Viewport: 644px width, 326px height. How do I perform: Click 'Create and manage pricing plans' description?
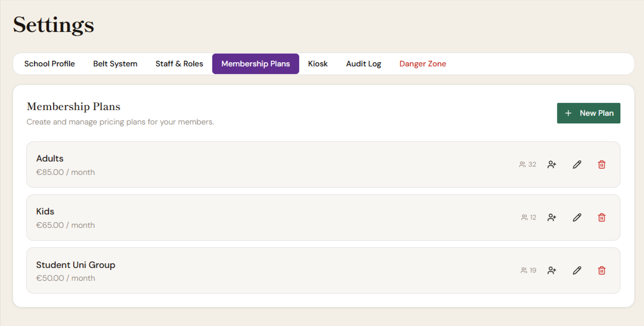pyautogui.click(x=120, y=122)
